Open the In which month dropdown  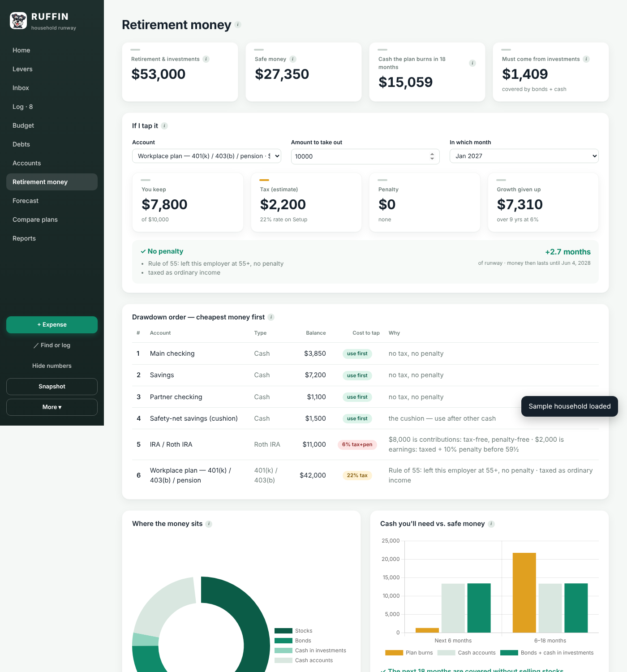(524, 156)
